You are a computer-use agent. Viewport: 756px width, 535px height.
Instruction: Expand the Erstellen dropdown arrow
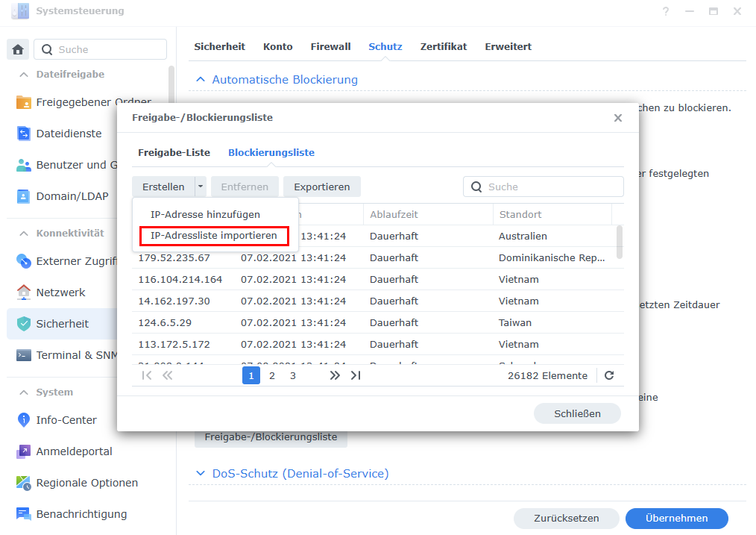(201, 187)
